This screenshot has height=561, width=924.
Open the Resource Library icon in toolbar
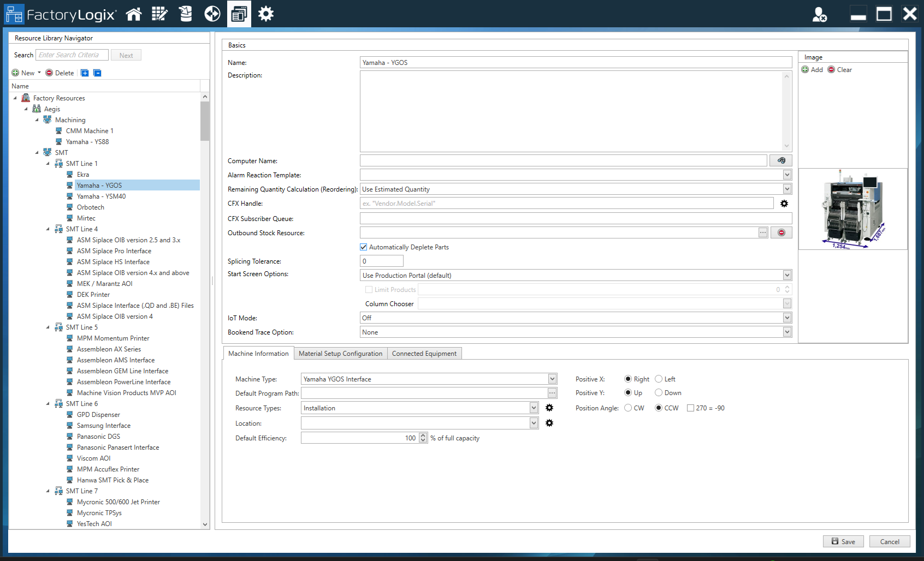point(239,14)
